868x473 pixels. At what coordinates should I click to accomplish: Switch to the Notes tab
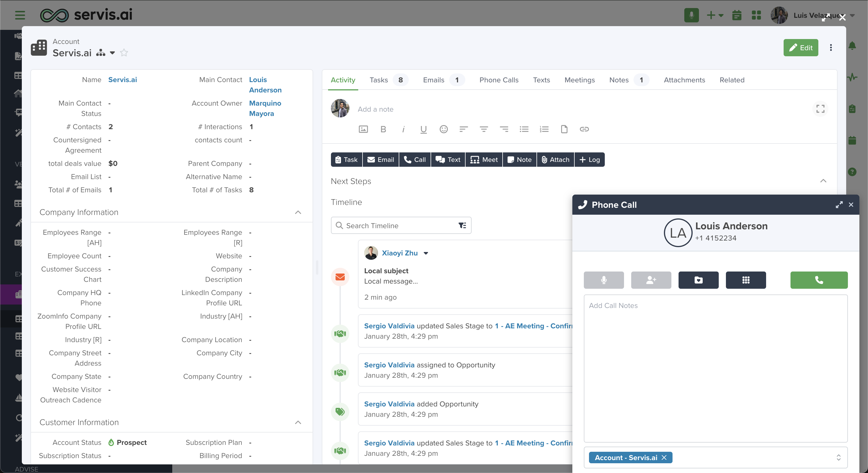tap(629, 80)
